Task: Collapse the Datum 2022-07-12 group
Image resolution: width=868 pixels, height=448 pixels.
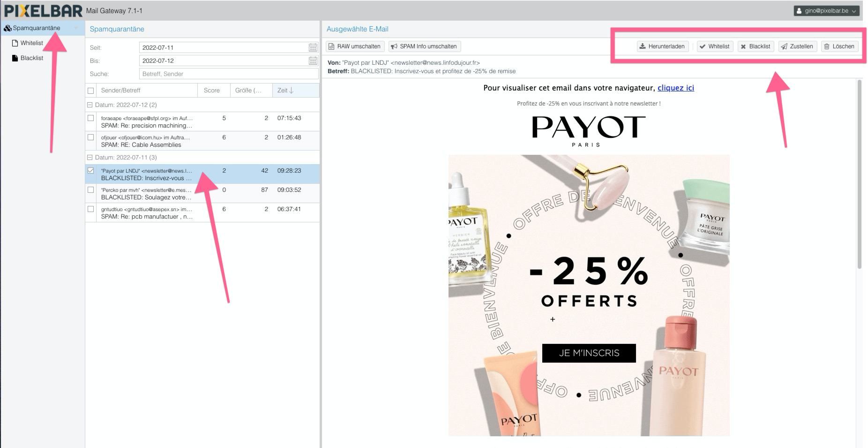Action: 90,105
